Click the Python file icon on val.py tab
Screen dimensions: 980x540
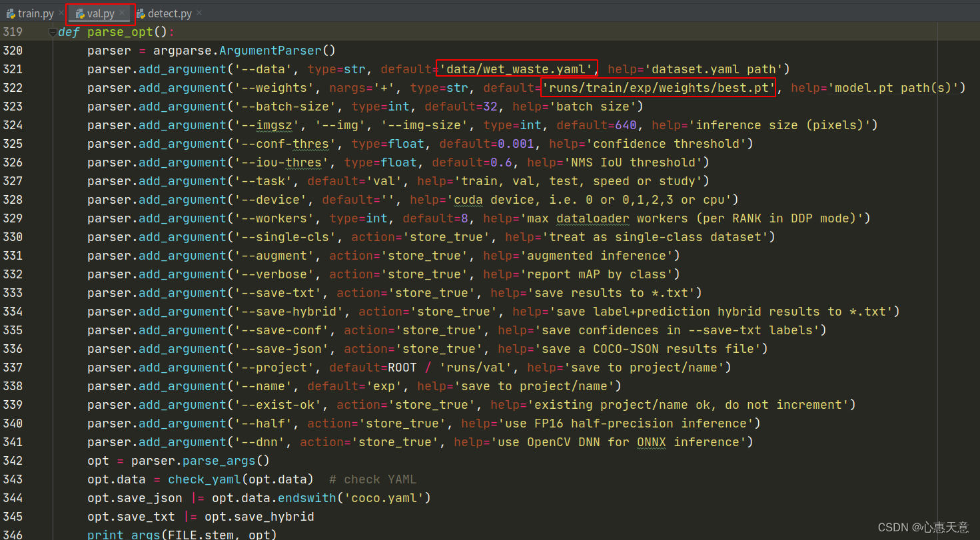[x=80, y=13]
